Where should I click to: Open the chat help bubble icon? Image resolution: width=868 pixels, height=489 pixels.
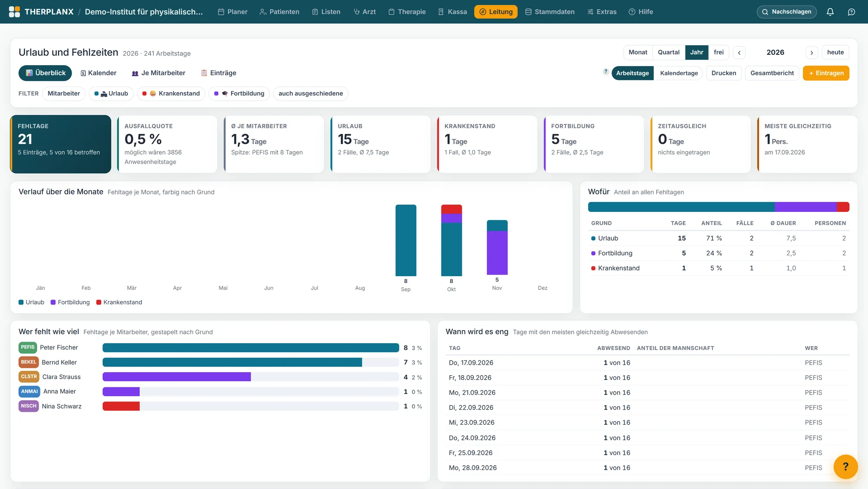coord(852,12)
